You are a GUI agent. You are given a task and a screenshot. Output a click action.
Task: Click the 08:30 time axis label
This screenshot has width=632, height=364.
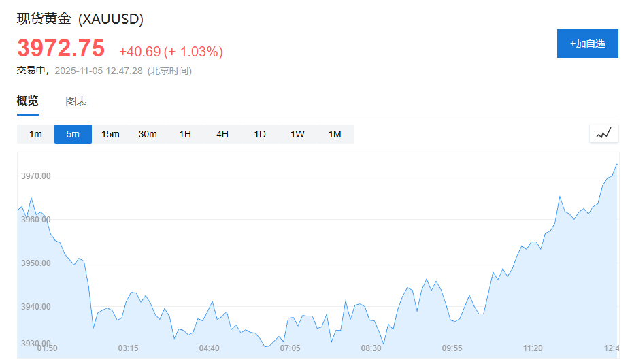pos(371,348)
